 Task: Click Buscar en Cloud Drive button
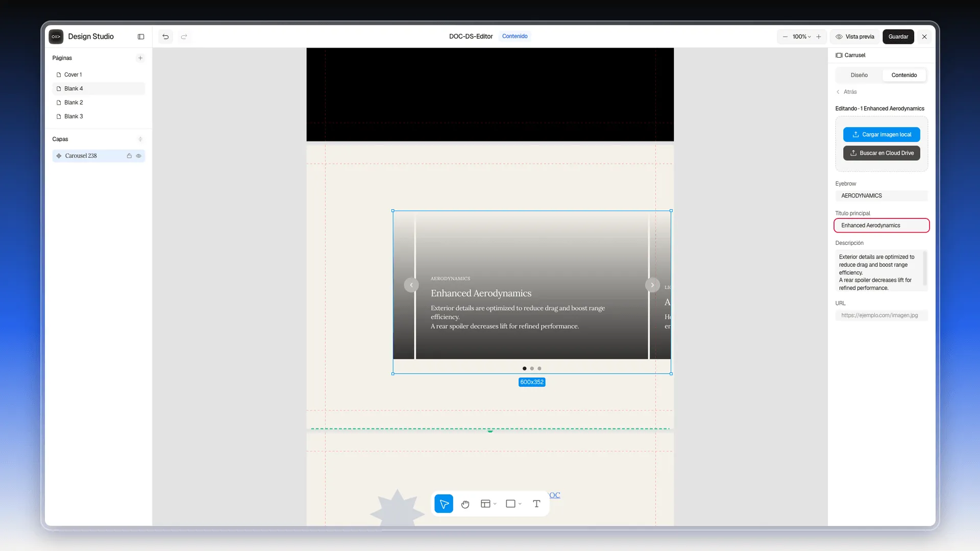pos(881,153)
